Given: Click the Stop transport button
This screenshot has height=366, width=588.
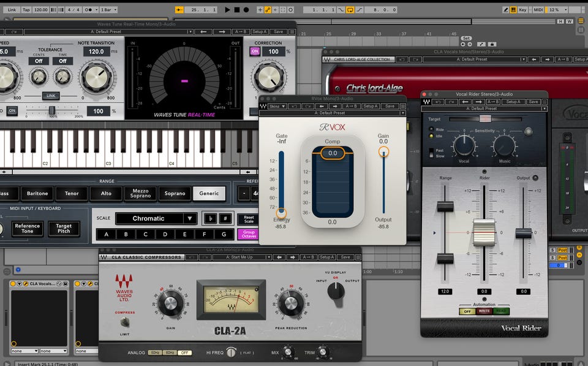Looking at the screenshot, I should (237, 10).
